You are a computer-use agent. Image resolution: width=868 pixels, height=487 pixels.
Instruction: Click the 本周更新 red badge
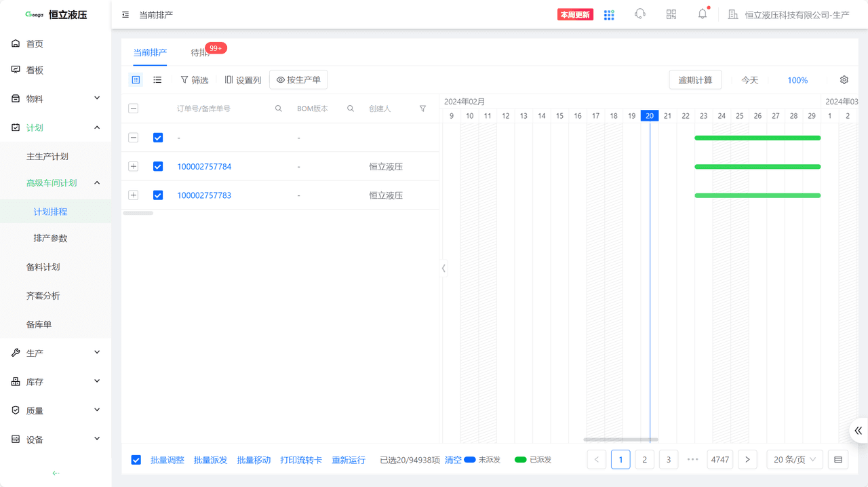(x=575, y=14)
